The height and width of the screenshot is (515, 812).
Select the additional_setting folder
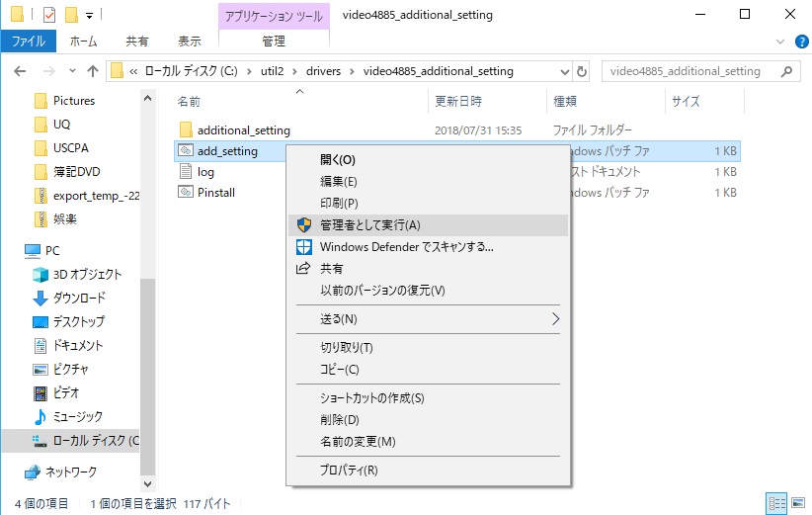[243, 130]
